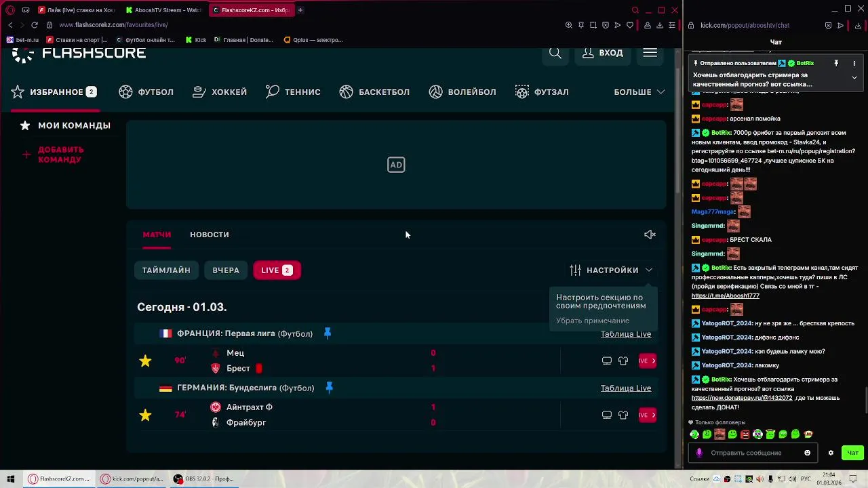Image resolution: width=868 pixels, height=488 pixels.
Task: Switch to the МАТЧИ tab
Action: pyautogui.click(x=157, y=235)
